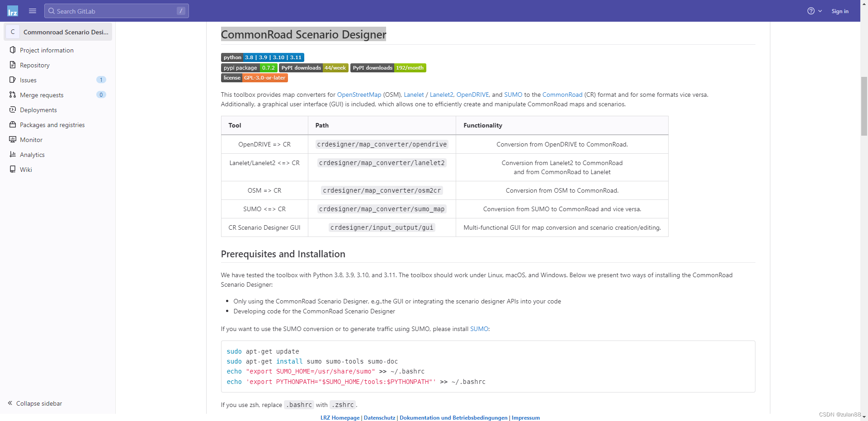Open project Analytics
The image size is (868, 421).
click(x=32, y=154)
